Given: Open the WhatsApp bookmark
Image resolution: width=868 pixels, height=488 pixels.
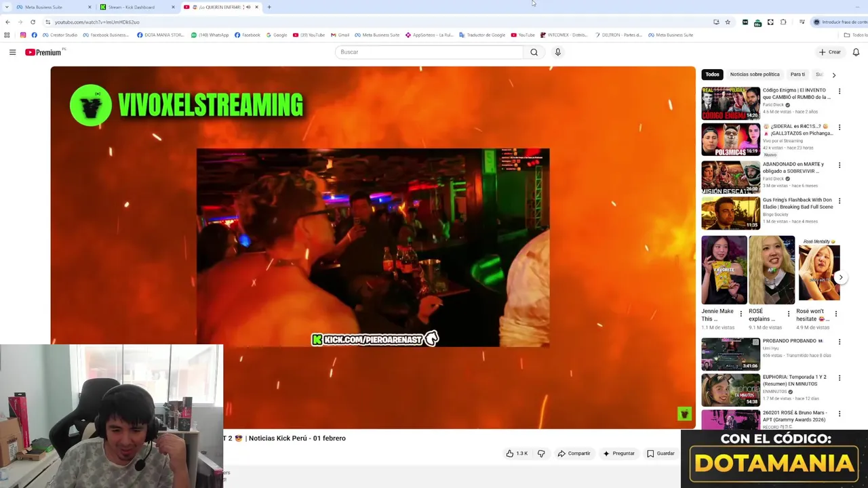Looking at the screenshot, I should point(210,35).
